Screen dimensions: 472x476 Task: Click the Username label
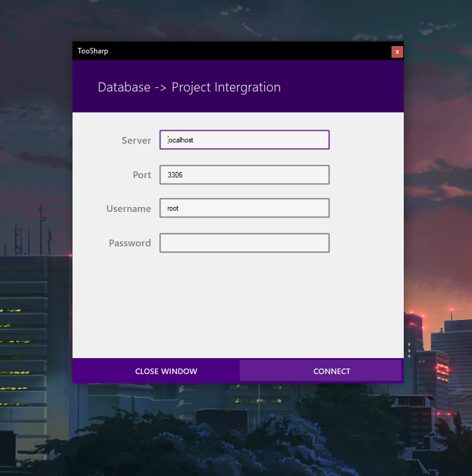coord(128,209)
